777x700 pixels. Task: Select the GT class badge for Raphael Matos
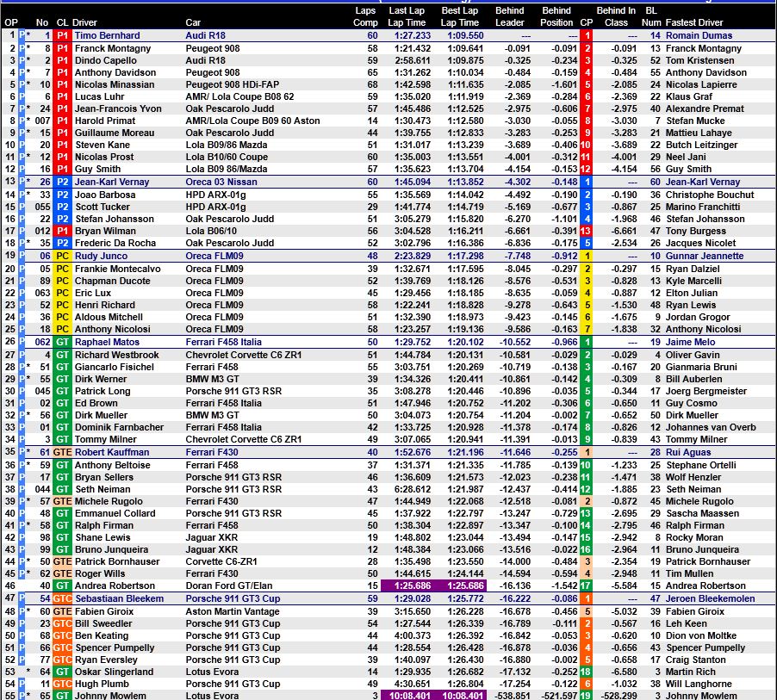click(x=62, y=341)
